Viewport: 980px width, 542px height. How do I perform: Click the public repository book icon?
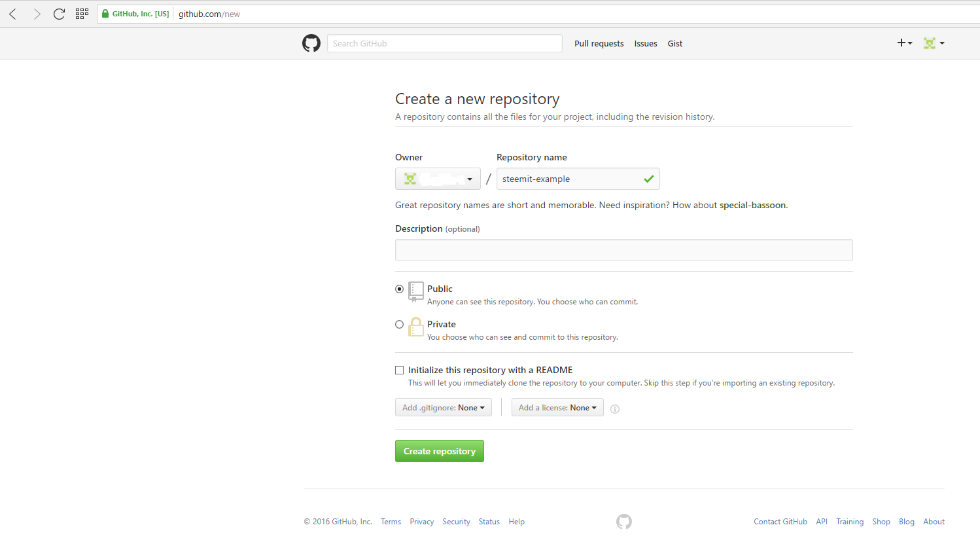point(416,291)
